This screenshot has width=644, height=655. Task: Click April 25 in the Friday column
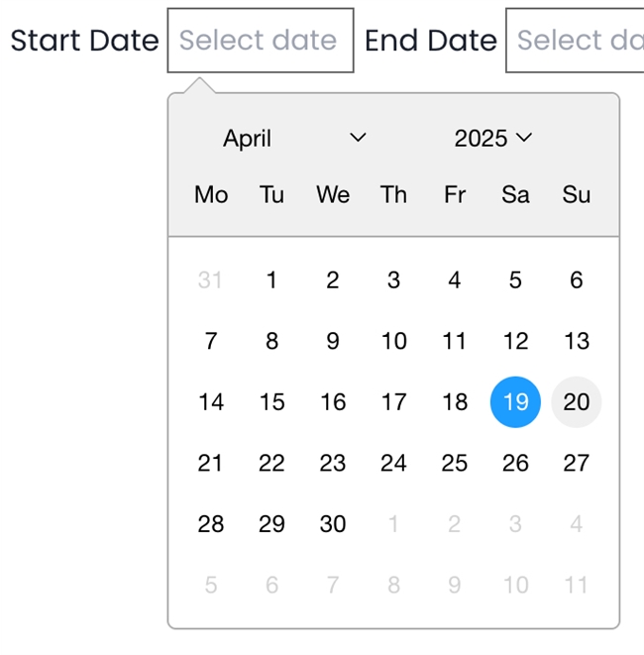455,463
